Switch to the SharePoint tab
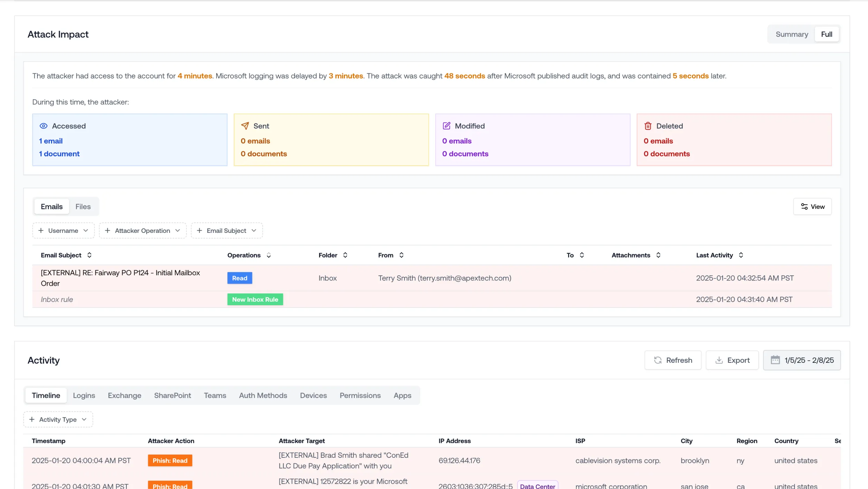 172,396
